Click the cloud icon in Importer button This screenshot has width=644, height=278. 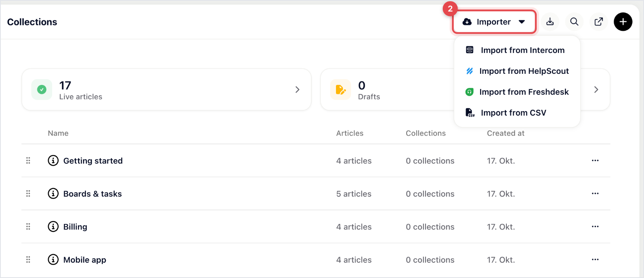point(467,22)
